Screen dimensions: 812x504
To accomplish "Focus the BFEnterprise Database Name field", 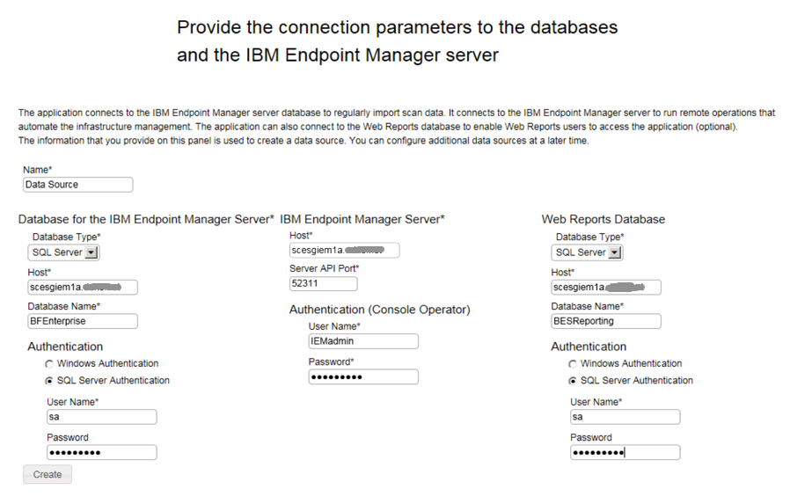I will 83,322.
